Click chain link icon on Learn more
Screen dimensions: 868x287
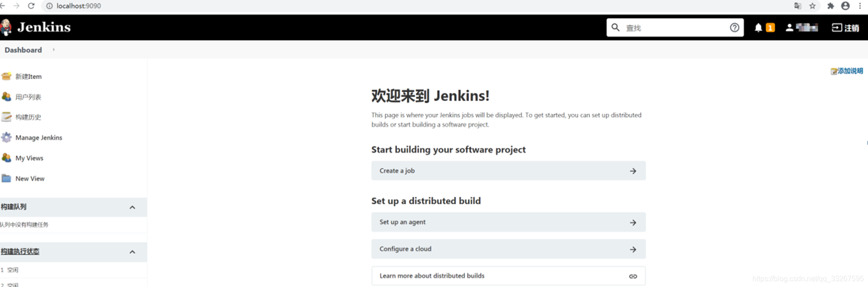633,276
